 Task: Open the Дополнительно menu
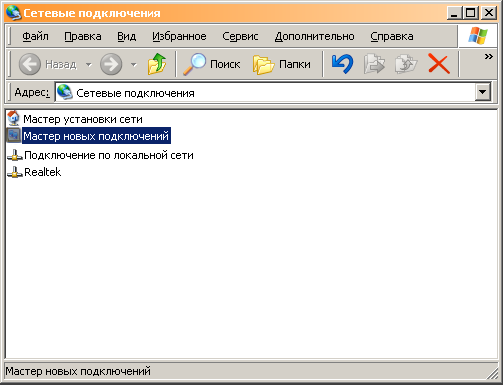(314, 36)
